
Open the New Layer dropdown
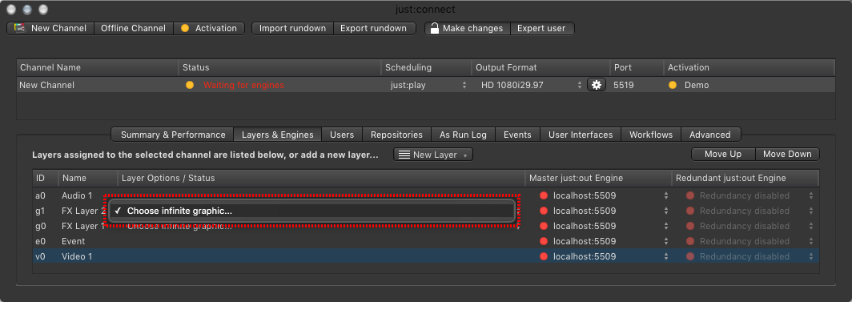(433, 155)
